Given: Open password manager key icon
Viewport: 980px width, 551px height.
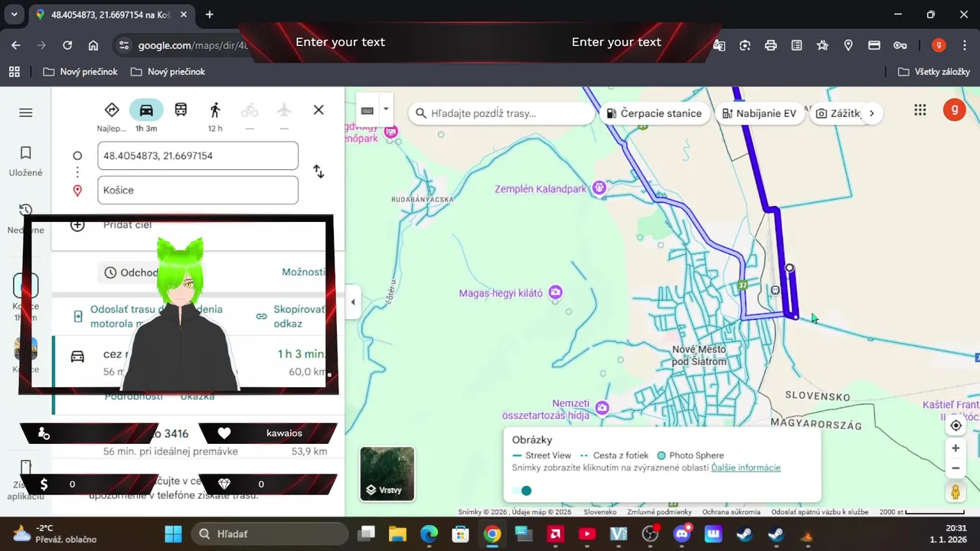Looking at the screenshot, I should point(900,45).
